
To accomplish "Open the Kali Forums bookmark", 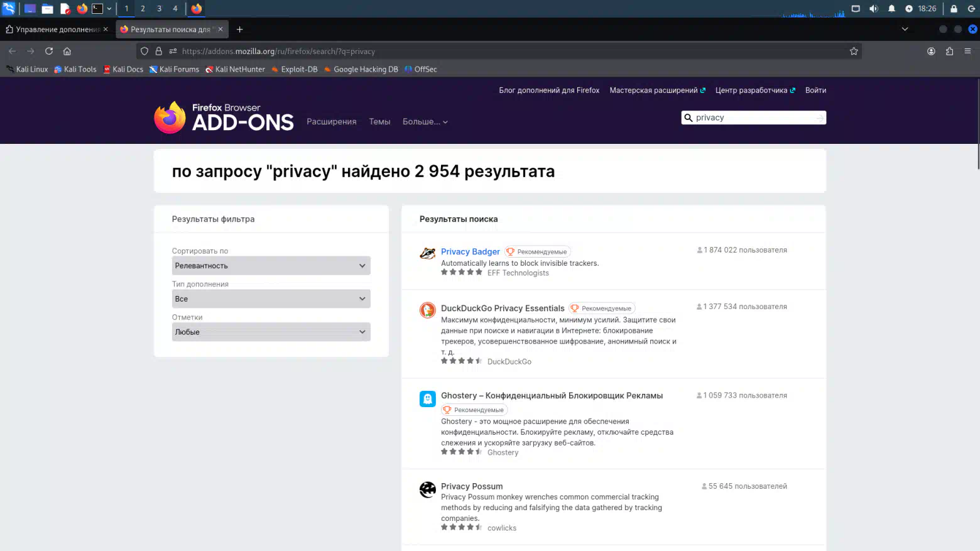I will 174,70.
